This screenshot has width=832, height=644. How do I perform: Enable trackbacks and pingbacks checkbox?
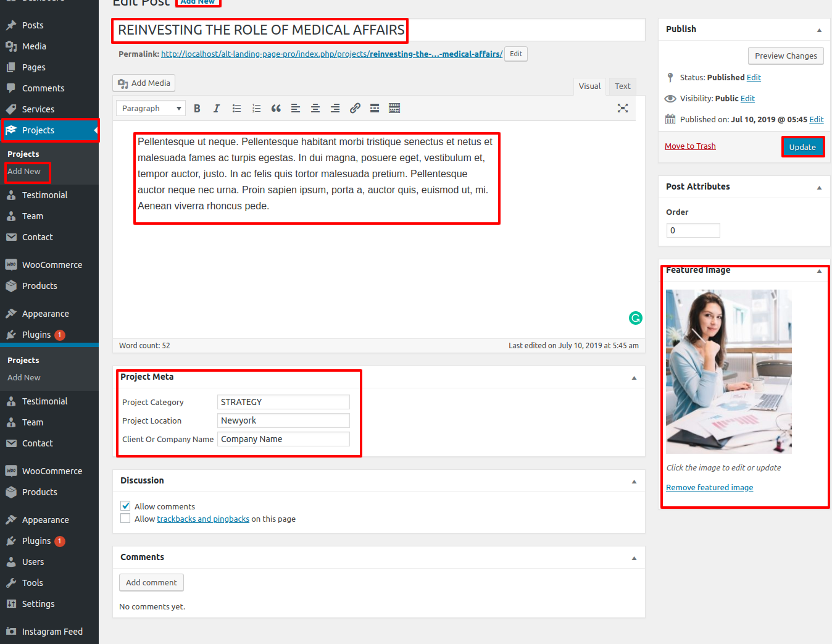tap(125, 519)
